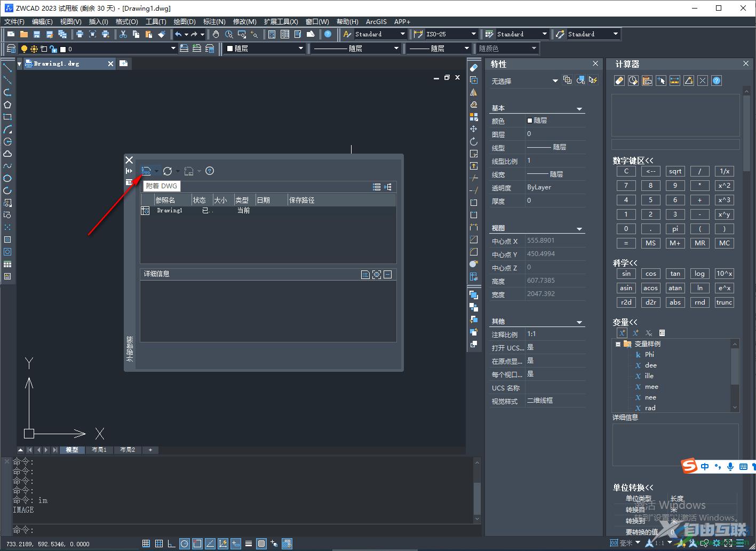Click the Open folder icon in the toolbar
Image resolution: width=756 pixels, height=551 pixels.
click(23, 34)
